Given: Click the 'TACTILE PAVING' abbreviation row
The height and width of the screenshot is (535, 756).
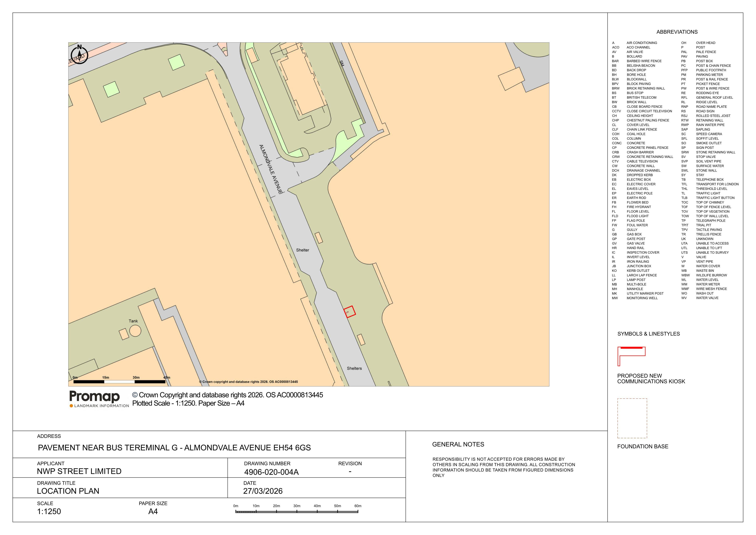Looking at the screenshot, I should (x=702, y=230).
